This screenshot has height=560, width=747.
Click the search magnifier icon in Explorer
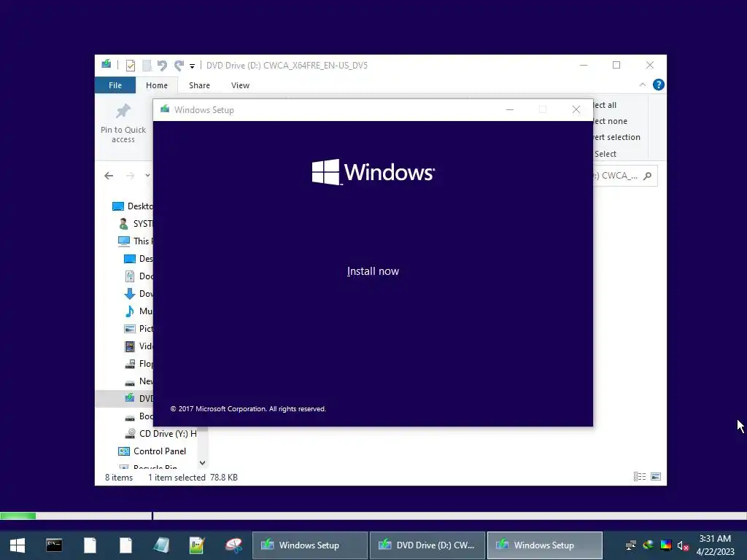[x=647, y=176]
